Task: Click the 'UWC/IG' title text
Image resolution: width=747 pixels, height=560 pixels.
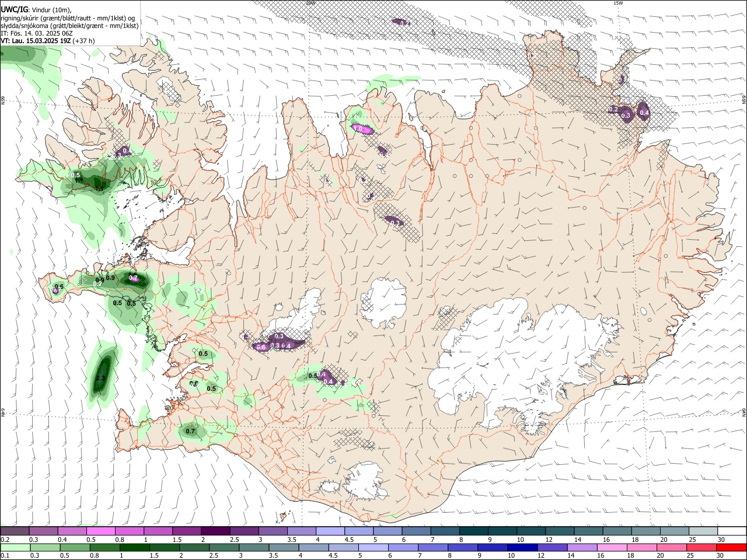Action: pyautogui.click(x=13, y=10)
